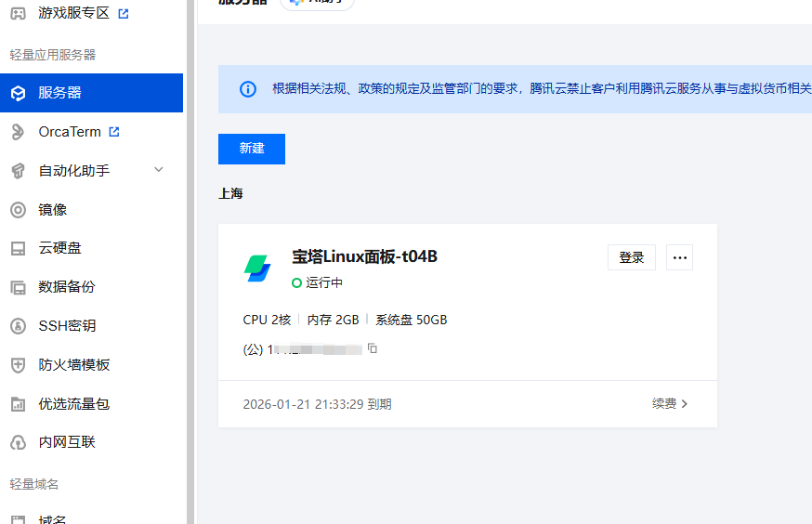Click the disc icon beside 镜像
Screen dimensions: 812x524
[x=19, y=210]
